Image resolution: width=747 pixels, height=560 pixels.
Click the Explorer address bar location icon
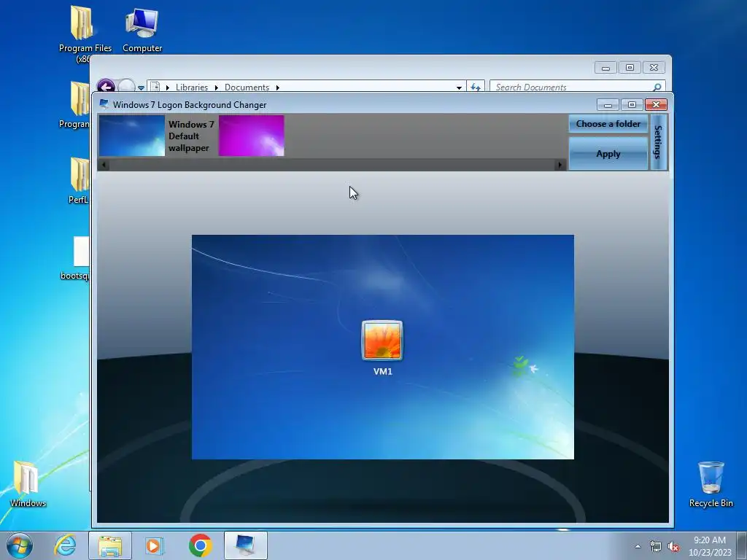tap(155, 87)
